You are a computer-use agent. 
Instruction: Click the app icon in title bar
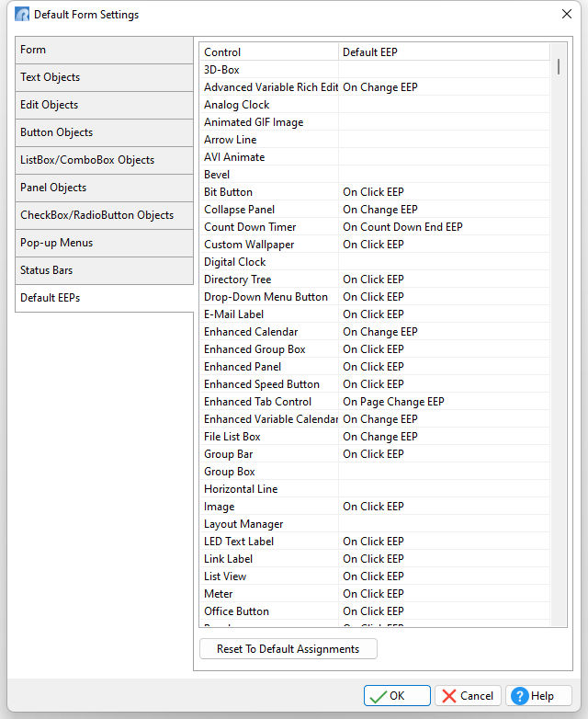coord(22,14)
